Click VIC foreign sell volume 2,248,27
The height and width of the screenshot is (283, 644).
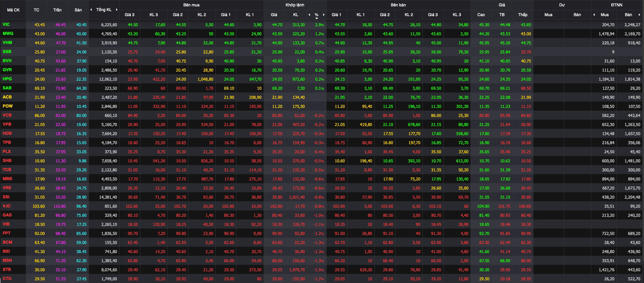[x=632, y=25]
